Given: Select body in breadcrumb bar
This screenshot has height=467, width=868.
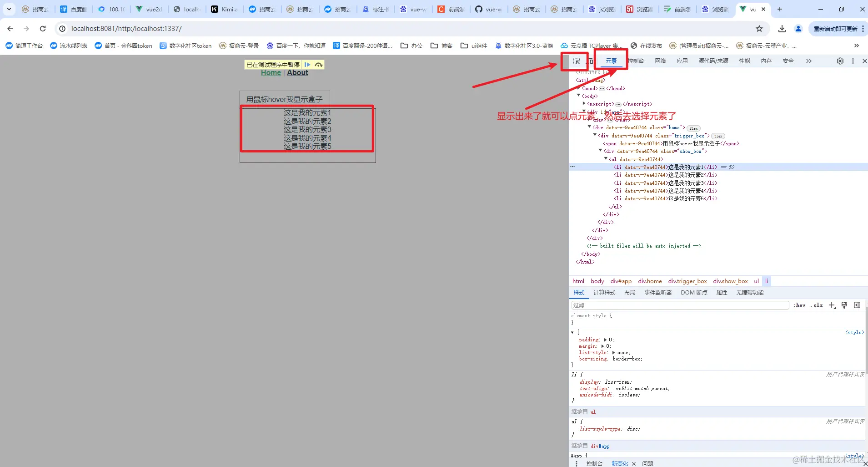Looking at the screenshot, I should tap(597, 281).
